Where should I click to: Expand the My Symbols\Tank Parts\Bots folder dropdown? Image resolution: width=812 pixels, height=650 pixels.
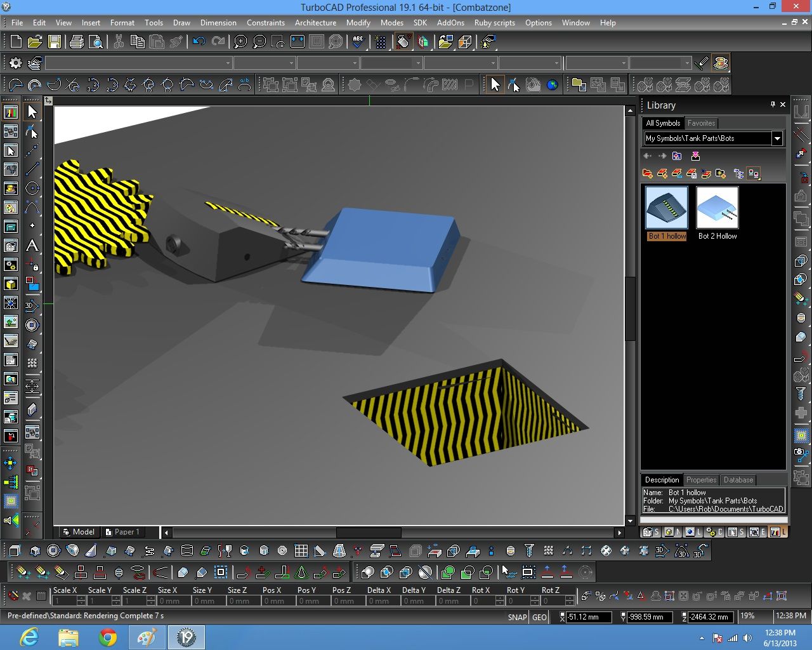pyautogui.click(x=777, y=138)
